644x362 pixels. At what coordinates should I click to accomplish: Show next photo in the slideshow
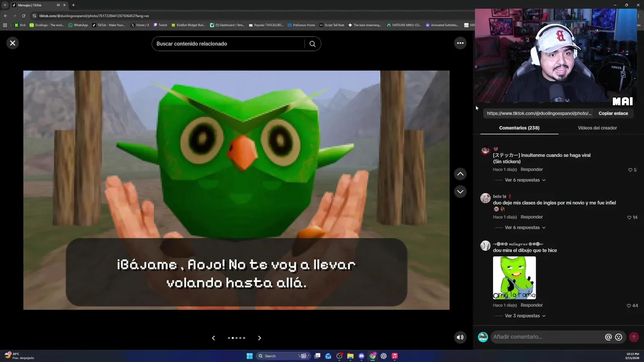(x=260, y=338)
